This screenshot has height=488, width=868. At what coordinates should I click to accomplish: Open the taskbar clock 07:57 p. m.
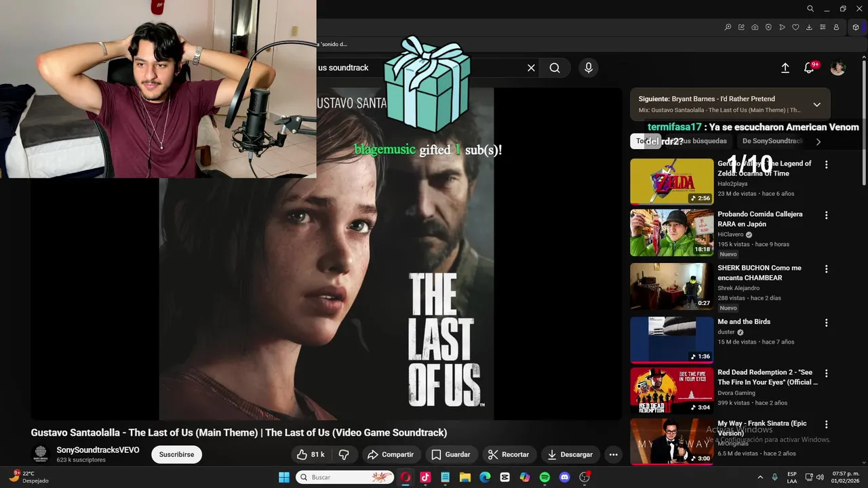coord(844,477)
